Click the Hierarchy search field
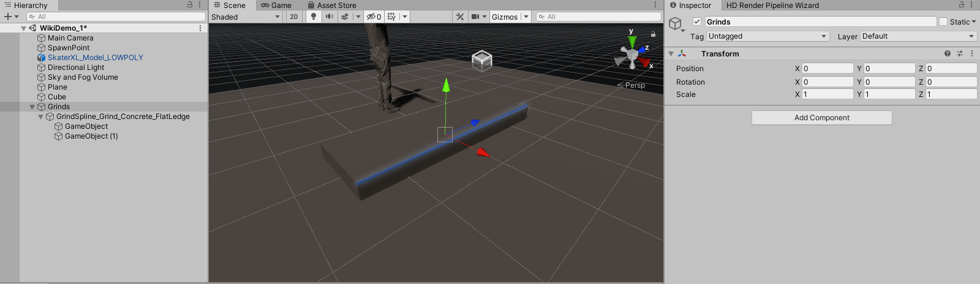This screenshot has height=284, width=980. click(116, 17)
